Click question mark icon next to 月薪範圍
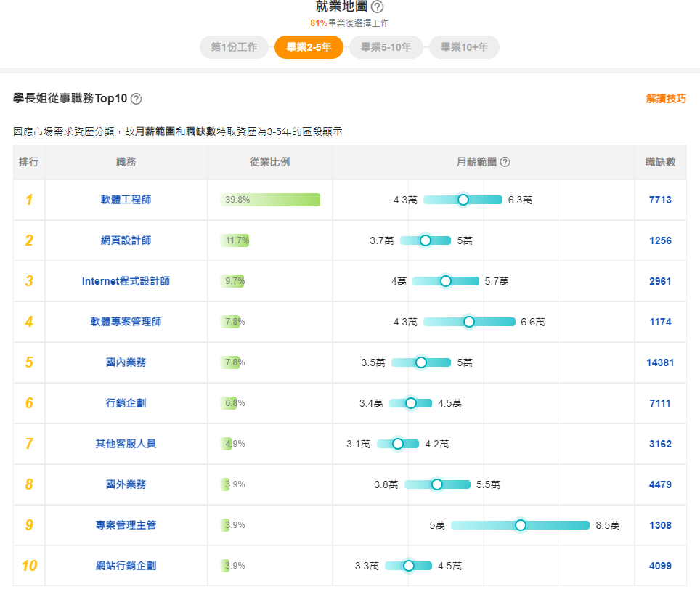Screen dimensions: 700x592 505,162
